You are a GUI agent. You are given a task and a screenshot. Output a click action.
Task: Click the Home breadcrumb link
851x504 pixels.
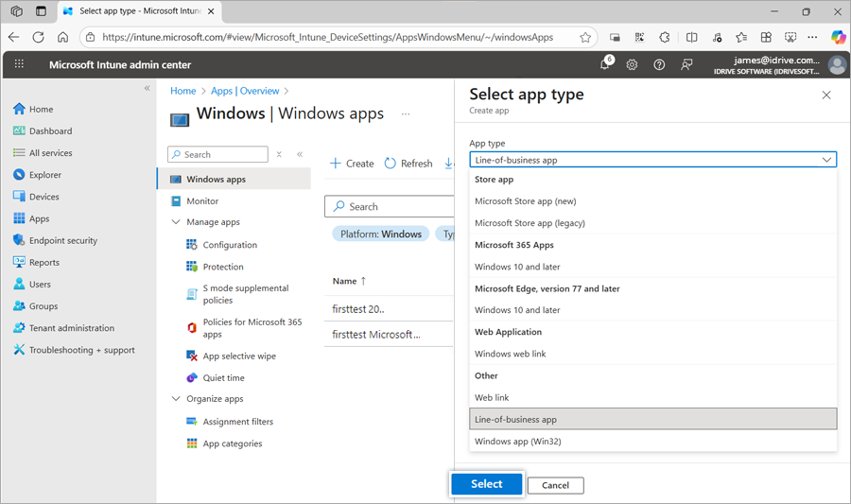click(182, 91)
